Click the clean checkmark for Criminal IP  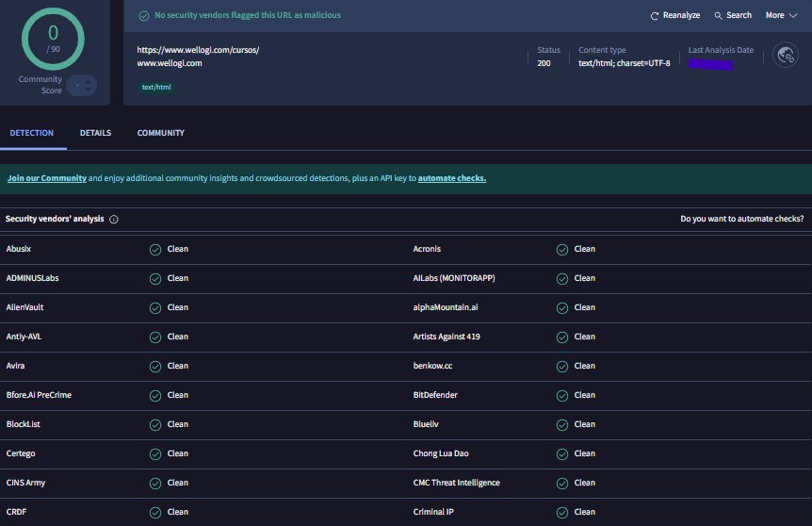pyautogui.click(x=562, y=512)
